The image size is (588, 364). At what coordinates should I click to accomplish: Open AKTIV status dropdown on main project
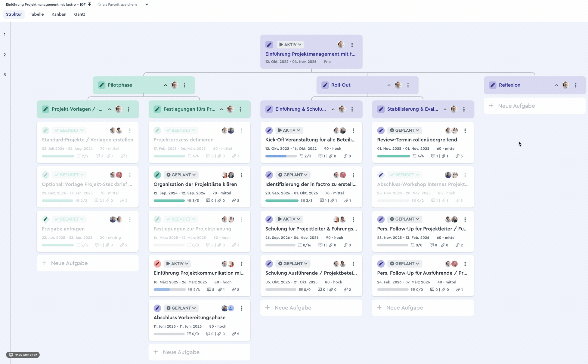[290, 44]
